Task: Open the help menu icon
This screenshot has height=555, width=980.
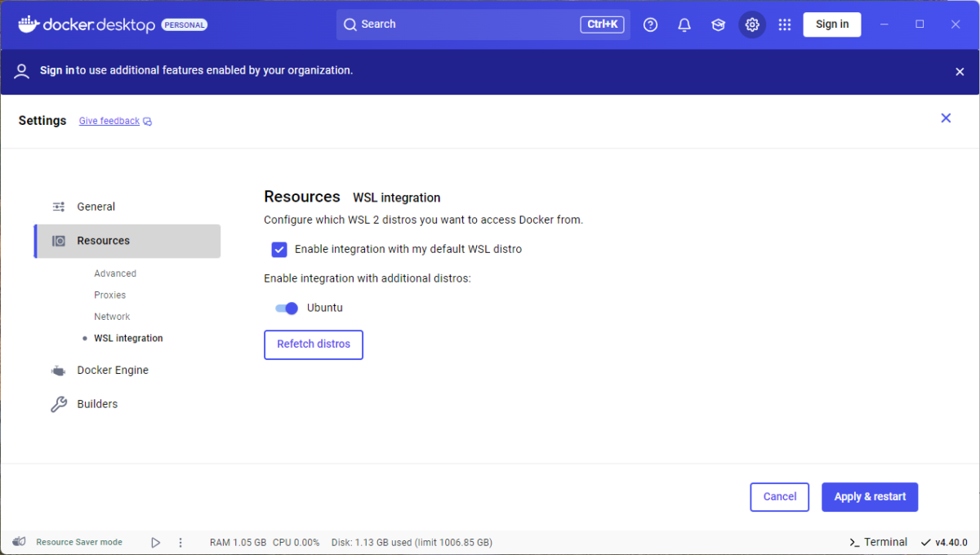Action: pyautogui.click(x=650, y=24)
